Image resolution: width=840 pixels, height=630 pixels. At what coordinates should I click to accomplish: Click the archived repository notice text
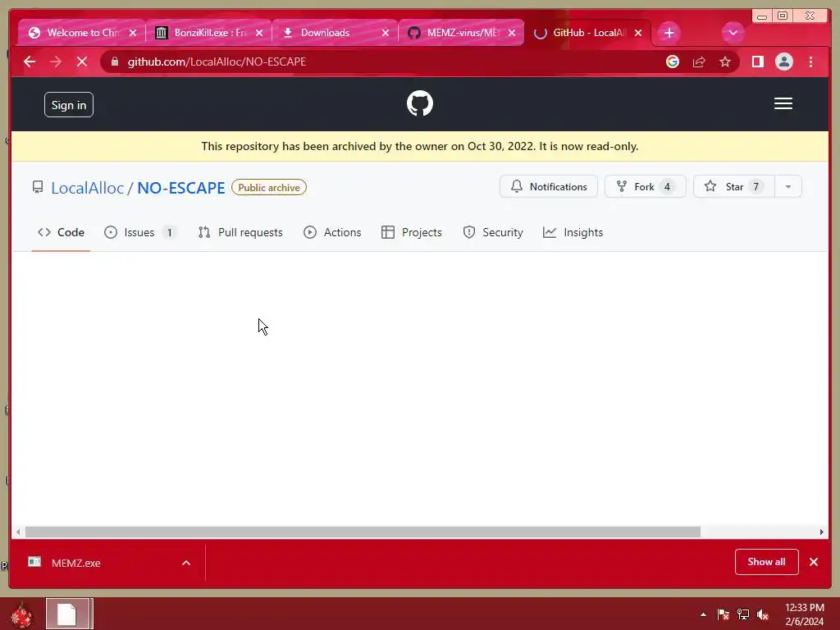point(419,146)
